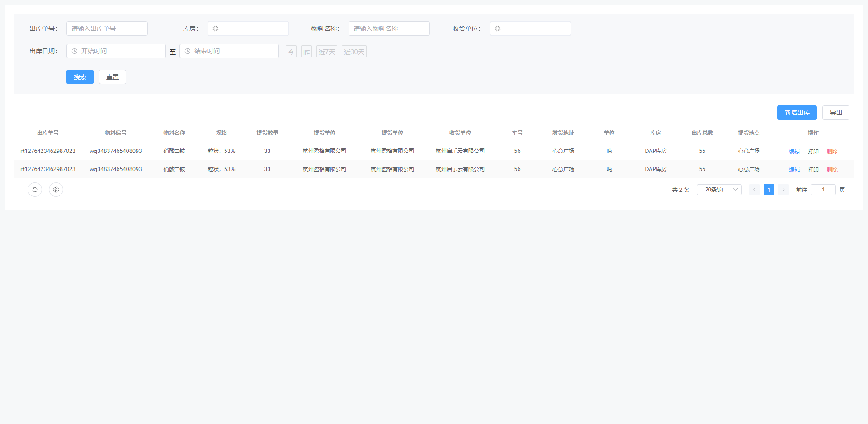Open table column settings gear icon
This screenshot has height=424, width=868.
coord(56,190)
